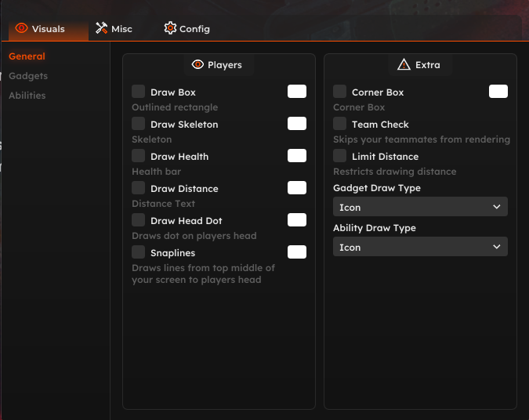Click the eye icon on Visuals tab
The image size is (529, 420).
[22, 29]
